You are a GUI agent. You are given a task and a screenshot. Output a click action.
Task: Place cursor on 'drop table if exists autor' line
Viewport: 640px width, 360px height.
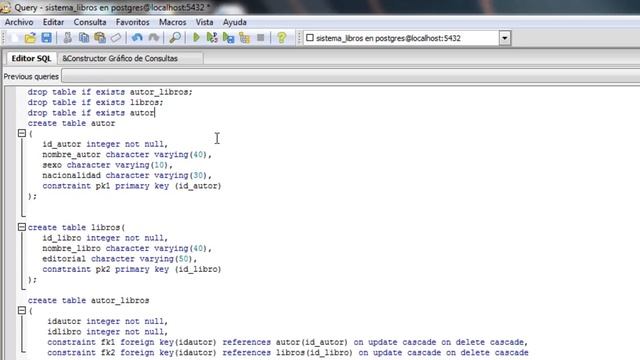[91, 113]
